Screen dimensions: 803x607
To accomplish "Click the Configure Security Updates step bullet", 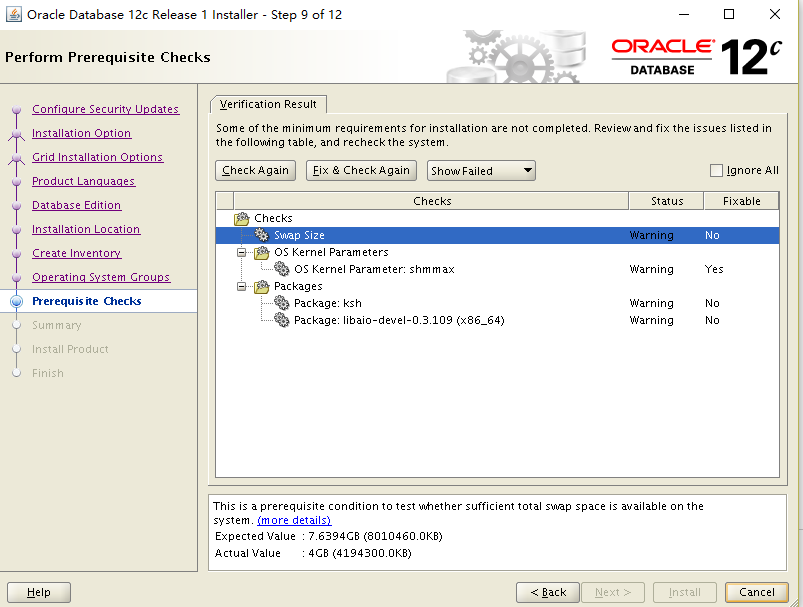I will point(16,109).
